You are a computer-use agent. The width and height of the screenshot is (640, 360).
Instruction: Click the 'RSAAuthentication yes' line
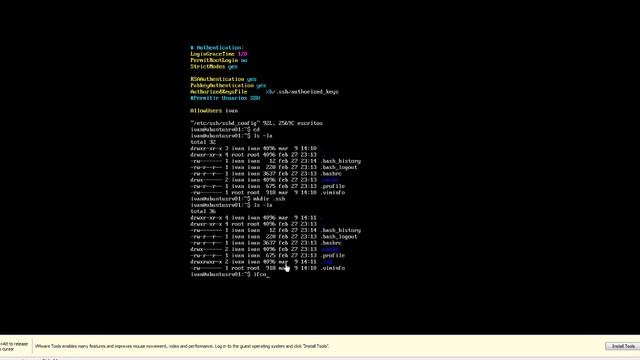pyautogui.click(x=223, y=79)
